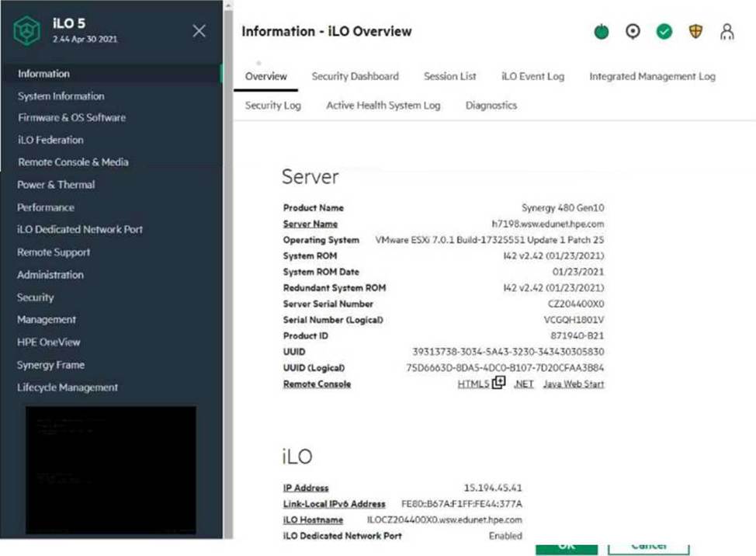Click server name h7198.wsw.edunet.hpe.com value

click(x=548, y=224)
